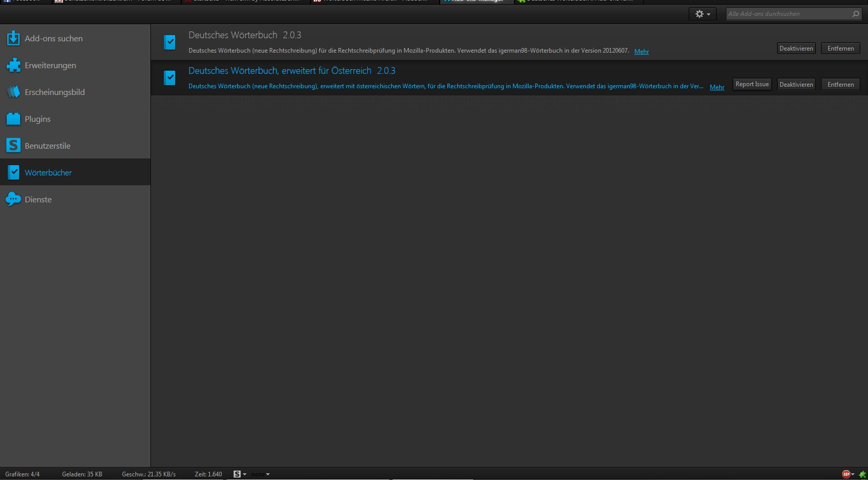Screen dimensions: 868x480
Task: Select the Erweiterungen puzzle piece icon
Action: coord(13,65)
